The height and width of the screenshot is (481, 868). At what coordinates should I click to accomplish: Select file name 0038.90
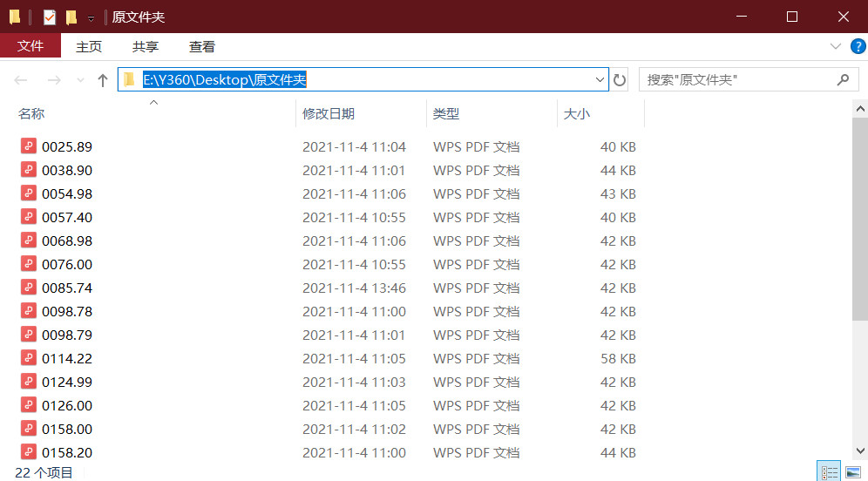pyautogui.click(x=67, y=171)
